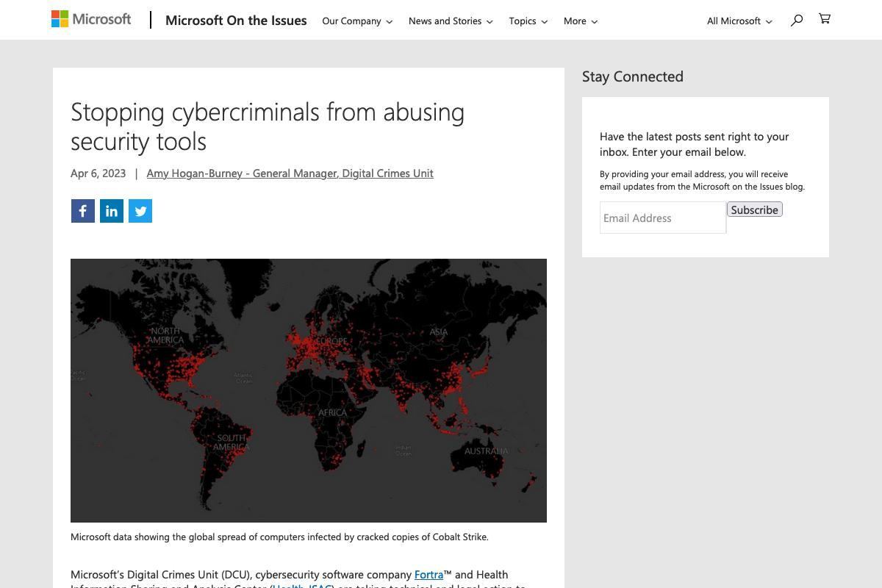Click the map caption about Cobalt Strike
882x588 pixels.
279,537
